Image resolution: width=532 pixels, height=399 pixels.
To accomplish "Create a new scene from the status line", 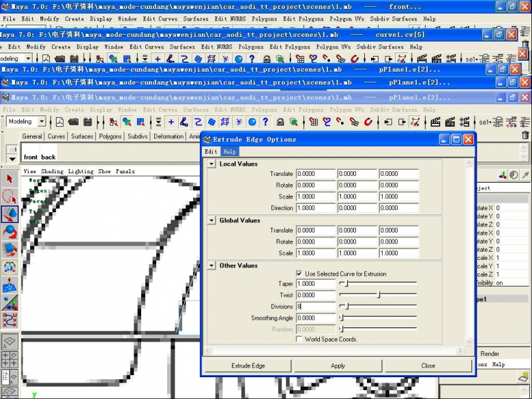I will point(60,122).
